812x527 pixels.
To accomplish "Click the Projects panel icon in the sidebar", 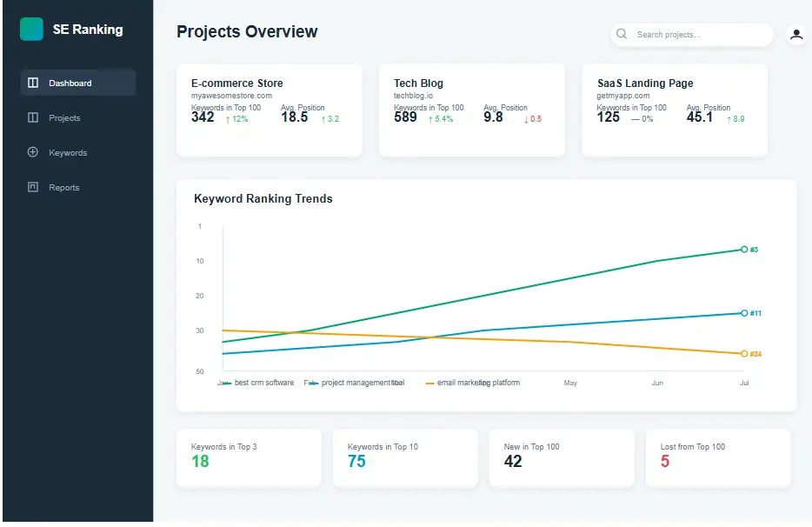I will pyautogui.click(x=33, y=117).
